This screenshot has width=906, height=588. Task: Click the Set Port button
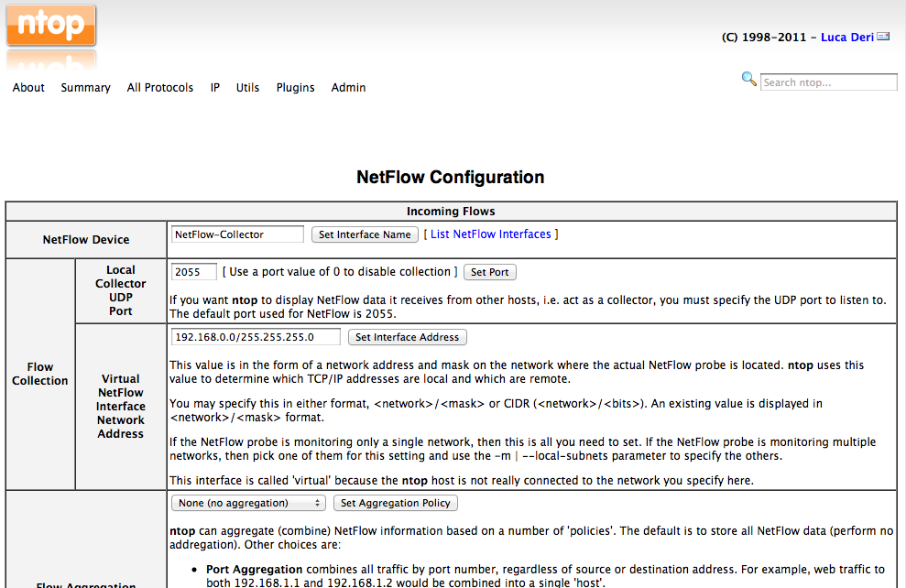pyautogui.click(x=489, y=272)
